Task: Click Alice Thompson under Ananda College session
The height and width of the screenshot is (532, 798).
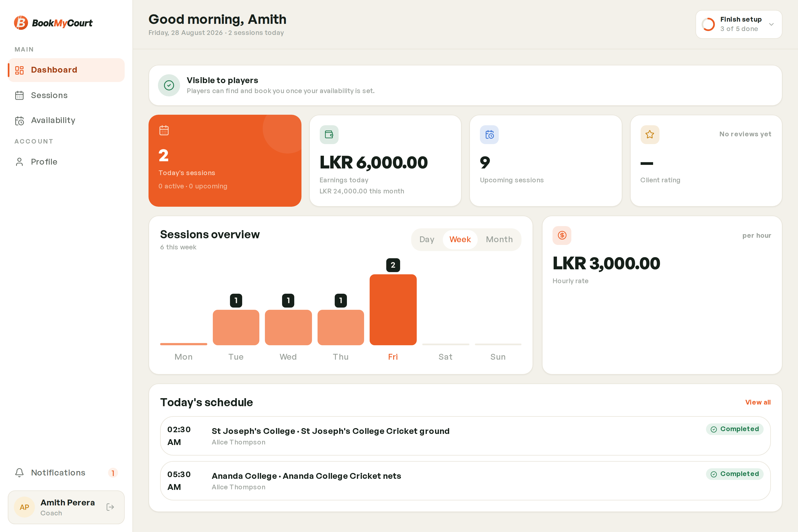Action: pos(239,487)
